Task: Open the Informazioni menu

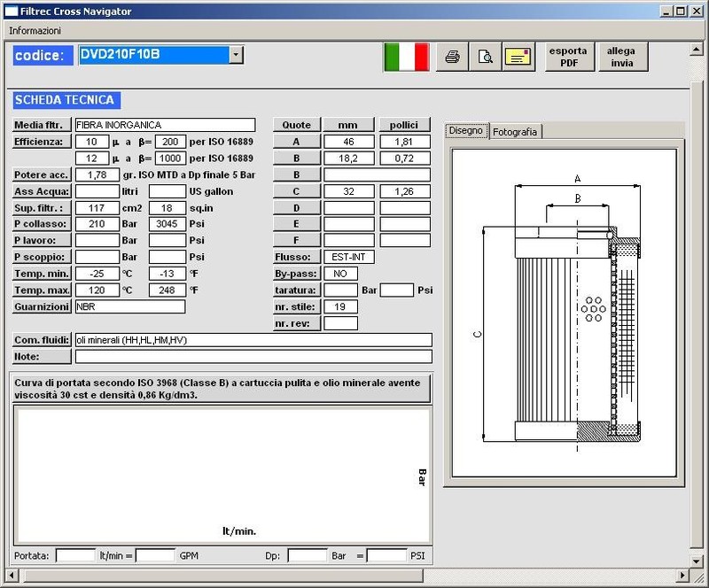Action: point(35,30)
